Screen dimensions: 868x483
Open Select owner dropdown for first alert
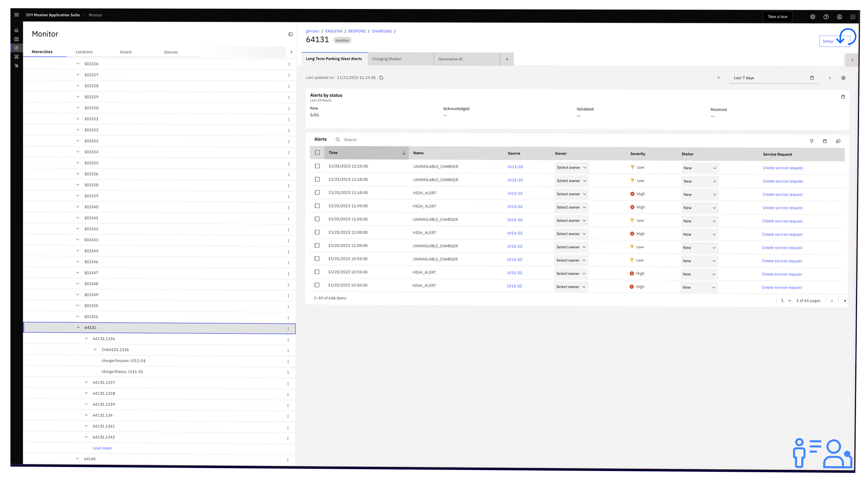point(571,168)
